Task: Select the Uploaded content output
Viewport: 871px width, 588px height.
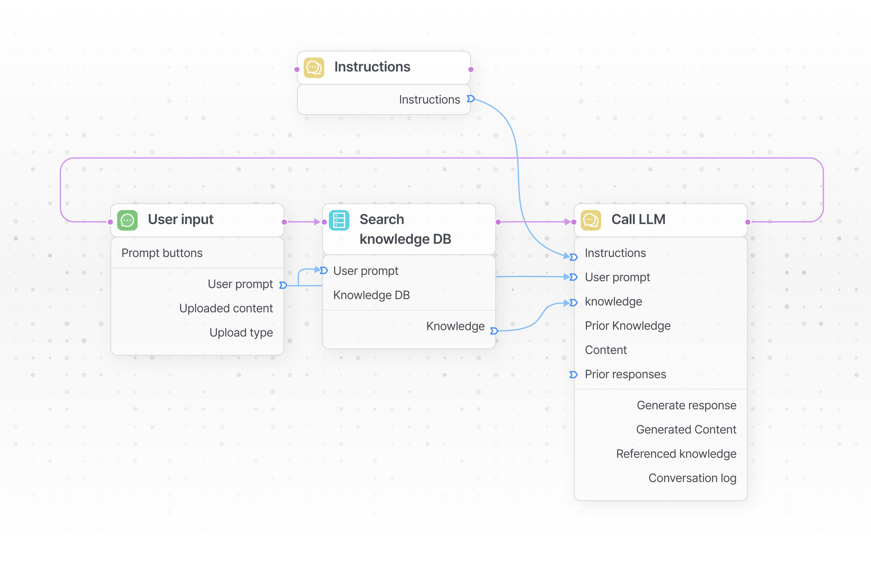Action: tap(226, 308)
